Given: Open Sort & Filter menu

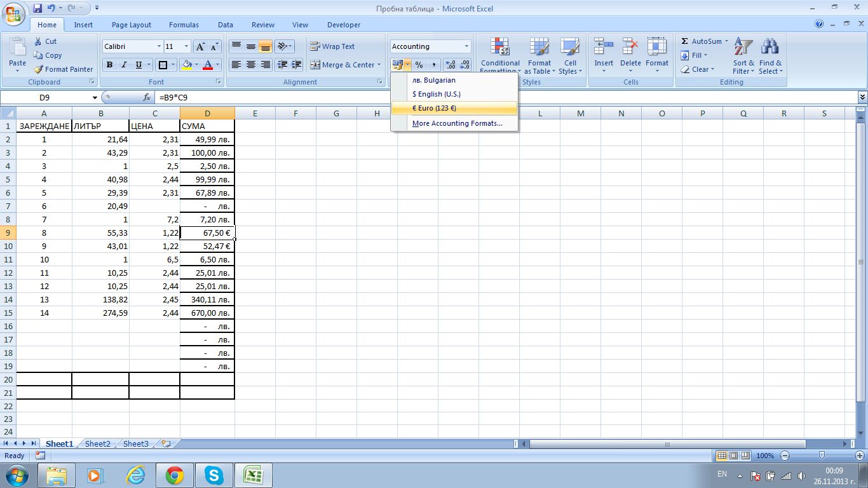Looking at the screenshot, I should coord(743,55).
